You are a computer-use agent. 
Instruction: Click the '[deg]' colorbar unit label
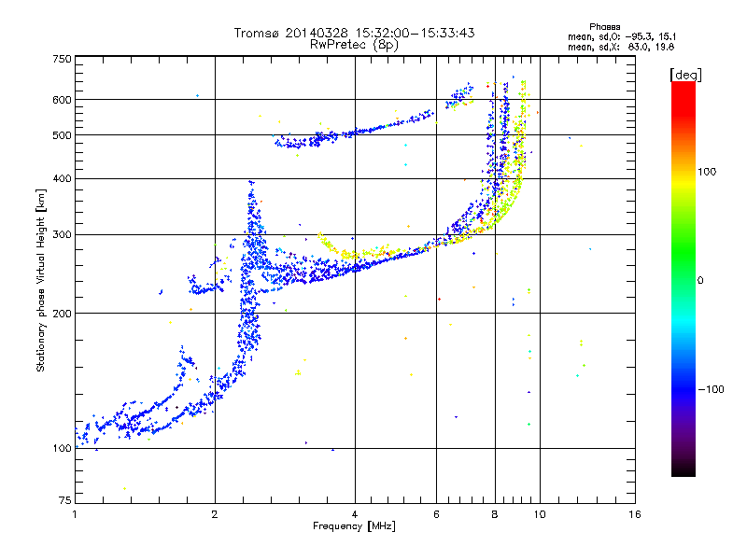tap(685, 75)
